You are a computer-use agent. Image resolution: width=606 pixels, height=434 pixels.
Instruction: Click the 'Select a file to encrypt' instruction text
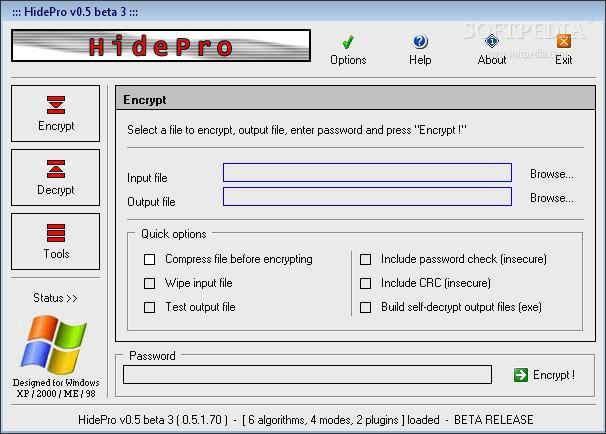point(297,130)
